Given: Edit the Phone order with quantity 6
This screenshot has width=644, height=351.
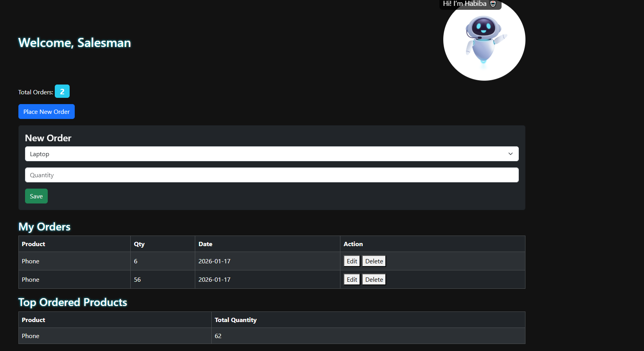Looking at the screenshot, I should tap(352, 261).
